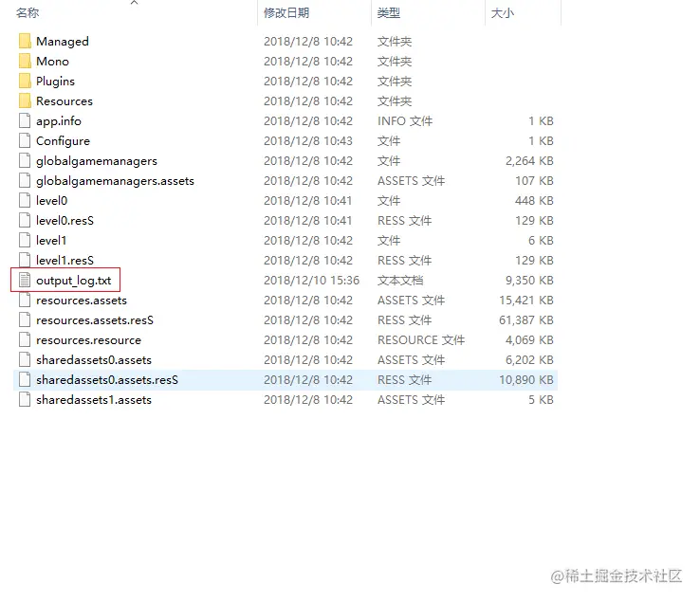The image size is (700, 602).
Task: Select the Plugins folder icon
Action: (x=25, y=81)
